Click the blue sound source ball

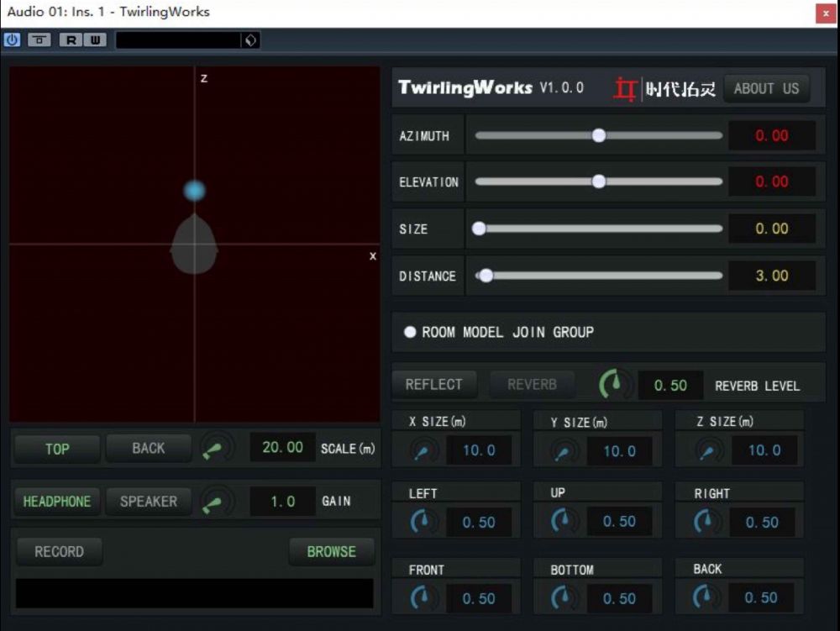click(195, 191)
